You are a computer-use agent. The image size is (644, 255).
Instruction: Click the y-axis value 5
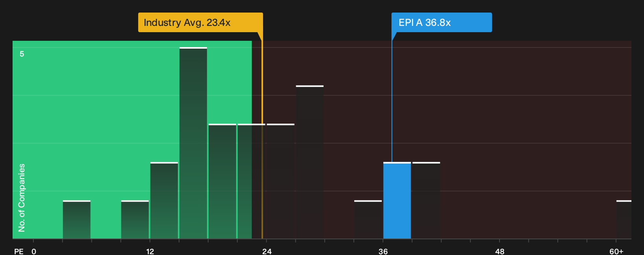pyautogui.click(x=22, y=54)
